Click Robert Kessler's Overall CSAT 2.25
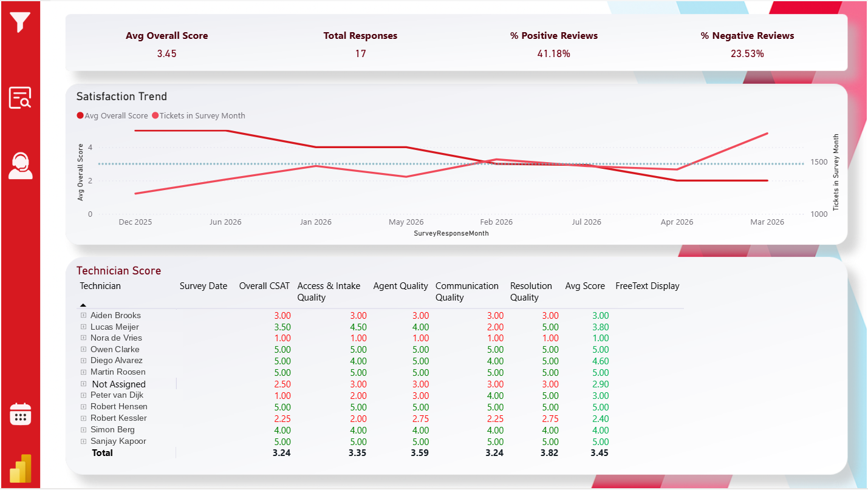 282,419
